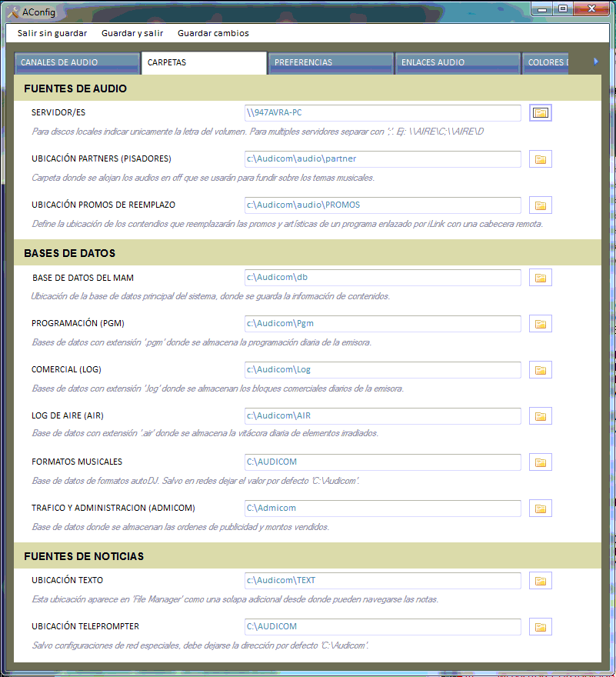Go to the Colores tab
616x677 pixels.
point(546,62)
